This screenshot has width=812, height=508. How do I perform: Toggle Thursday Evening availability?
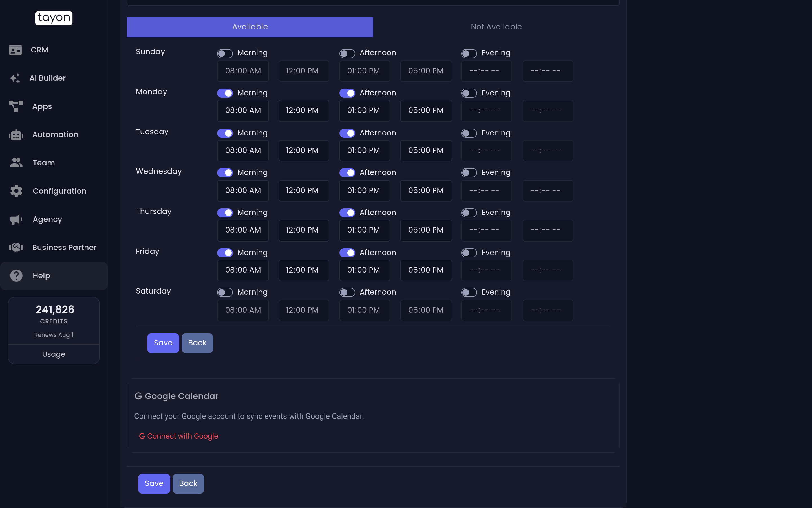(x=469, y=213)
